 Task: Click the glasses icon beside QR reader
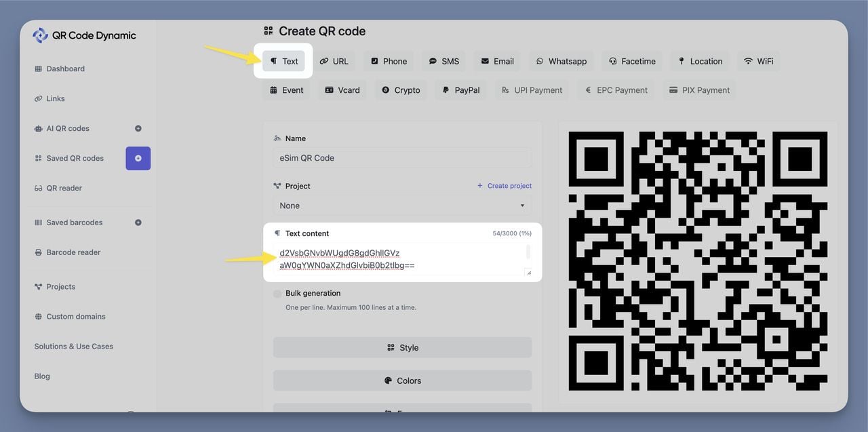pos(38,188)
